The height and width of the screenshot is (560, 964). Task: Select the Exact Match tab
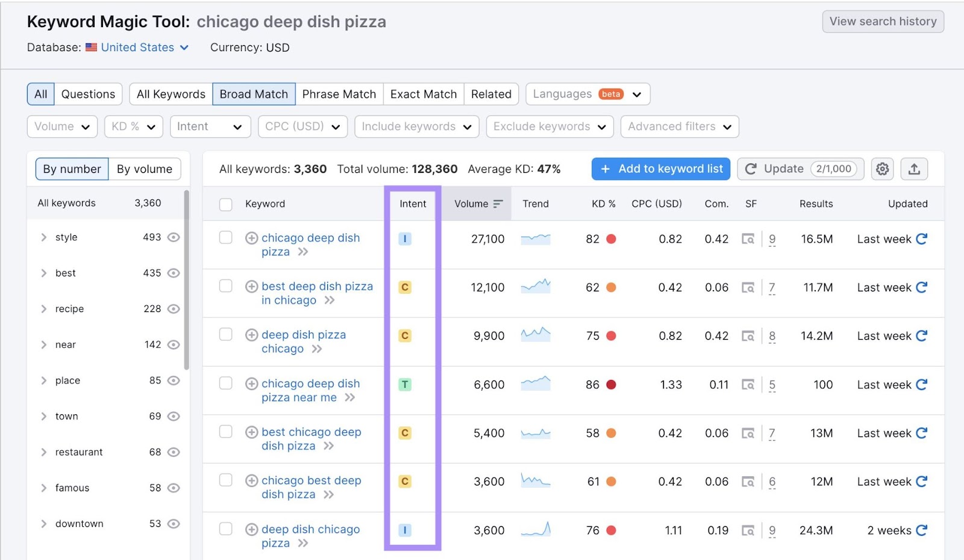[x=423, y=94]
